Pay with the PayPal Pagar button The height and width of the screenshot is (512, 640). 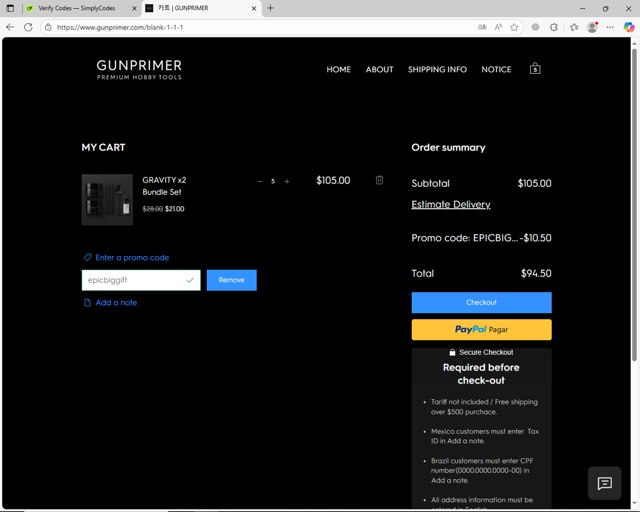click(x=481, y=329)
